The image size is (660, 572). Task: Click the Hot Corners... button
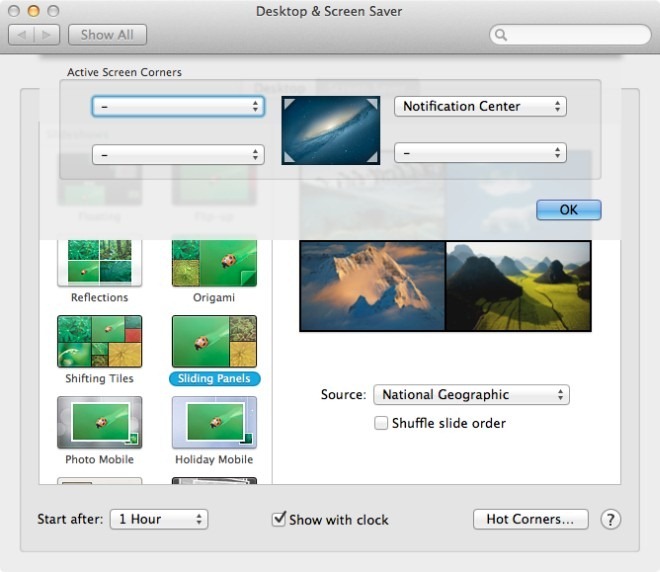[x=530, y=519]
